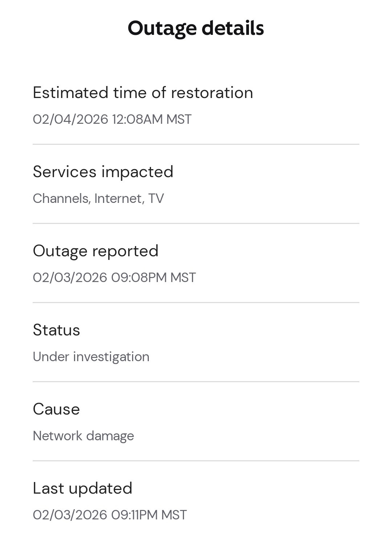Tap the Network damage cause value
The image size is (392, 543).
[x=83, y=436]
